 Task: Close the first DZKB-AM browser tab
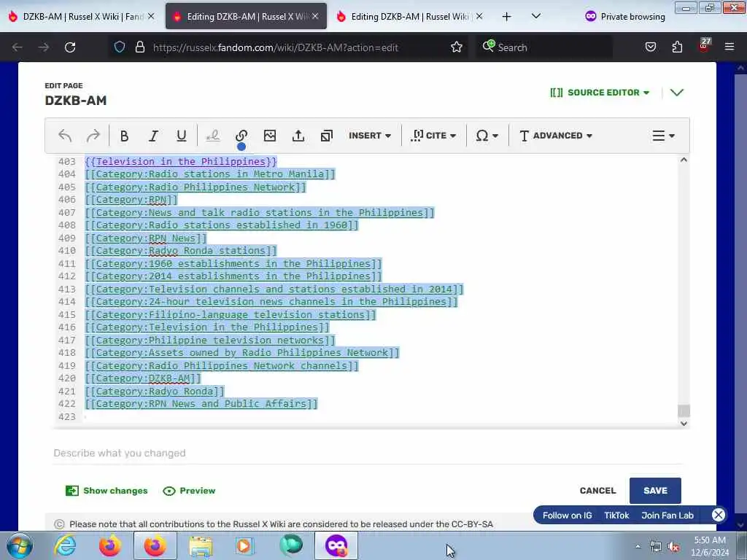[x=151, y=17]
